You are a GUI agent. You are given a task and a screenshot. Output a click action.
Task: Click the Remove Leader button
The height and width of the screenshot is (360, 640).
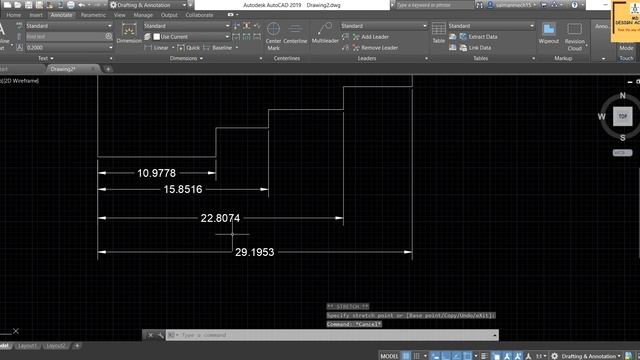click(375, 48)
